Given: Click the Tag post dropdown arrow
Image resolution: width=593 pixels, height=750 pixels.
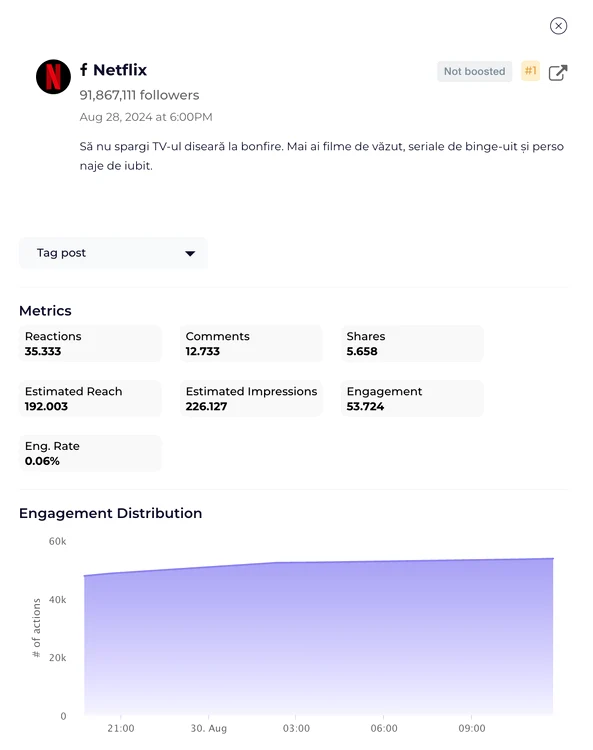Looking at the screenshot, I should 190,254.
